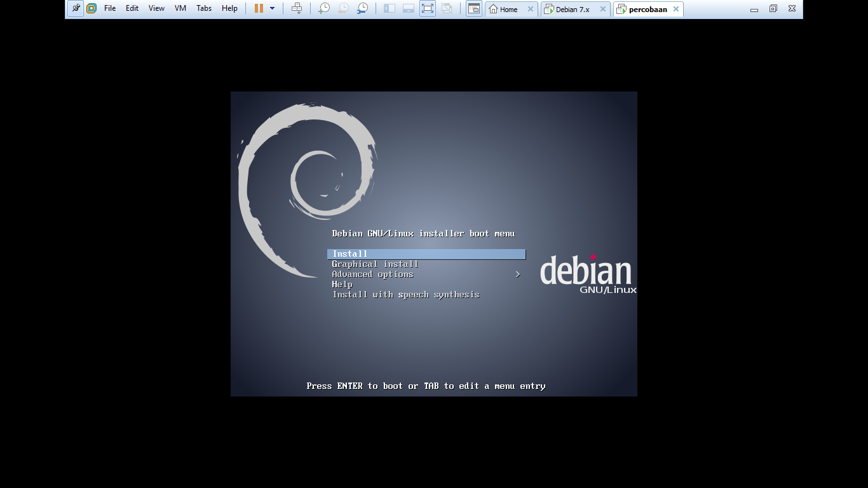Revert the VM to its snapshot
This screenshot has width=868, height=488.
tap(343, 8)
